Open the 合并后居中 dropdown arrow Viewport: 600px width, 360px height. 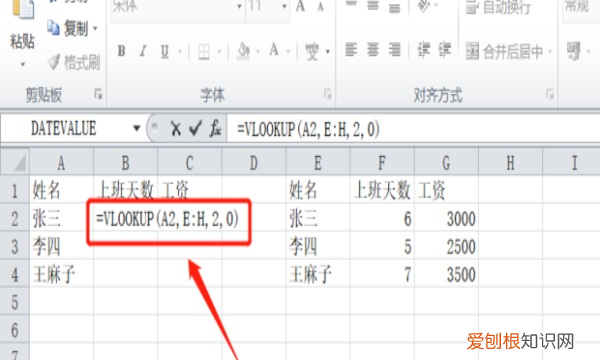[x=550, y=51]
